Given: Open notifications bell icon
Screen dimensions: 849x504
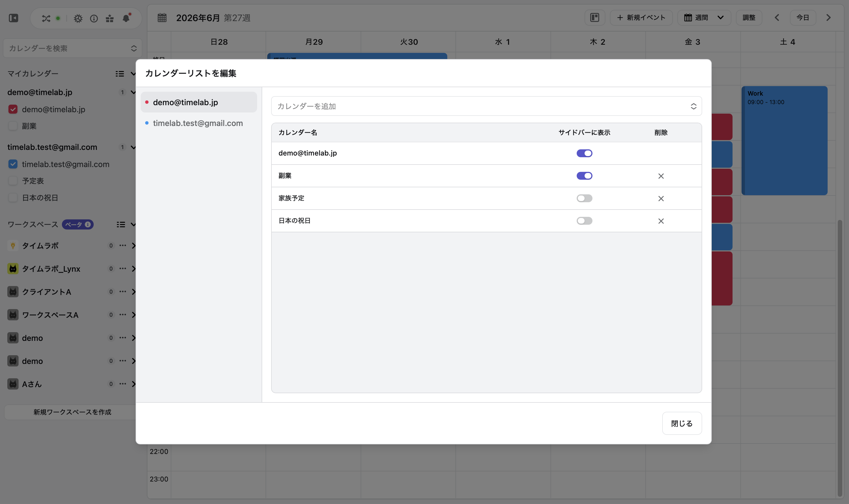Looking at the screenshot, I should coord(126,18).
